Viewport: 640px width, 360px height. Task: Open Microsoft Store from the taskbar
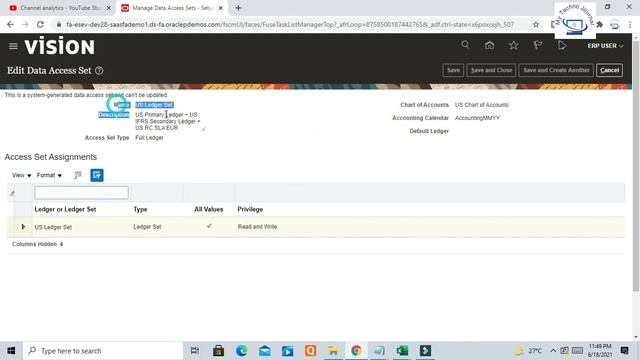pos(218,351)
